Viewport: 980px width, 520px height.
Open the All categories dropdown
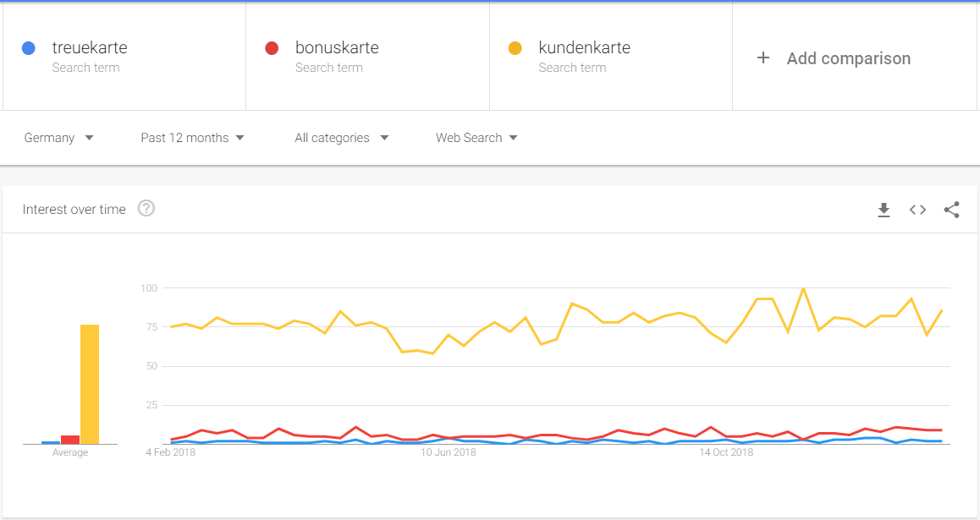point(342,138)
